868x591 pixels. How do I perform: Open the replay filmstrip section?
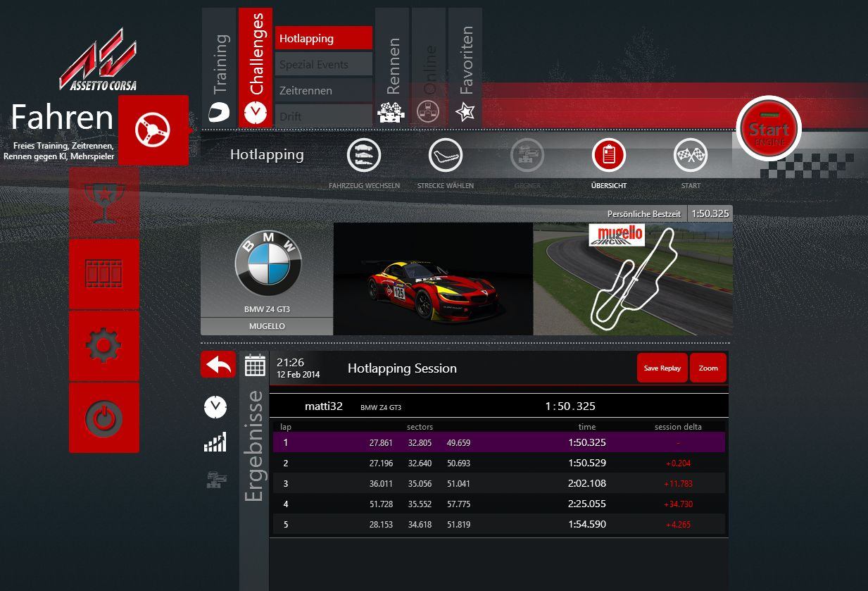pyautogui.click(x=104, y=273)
